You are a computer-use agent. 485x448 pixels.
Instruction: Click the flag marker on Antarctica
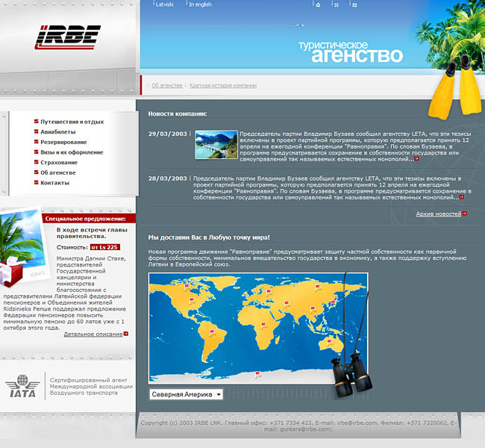tap(257, 374)
